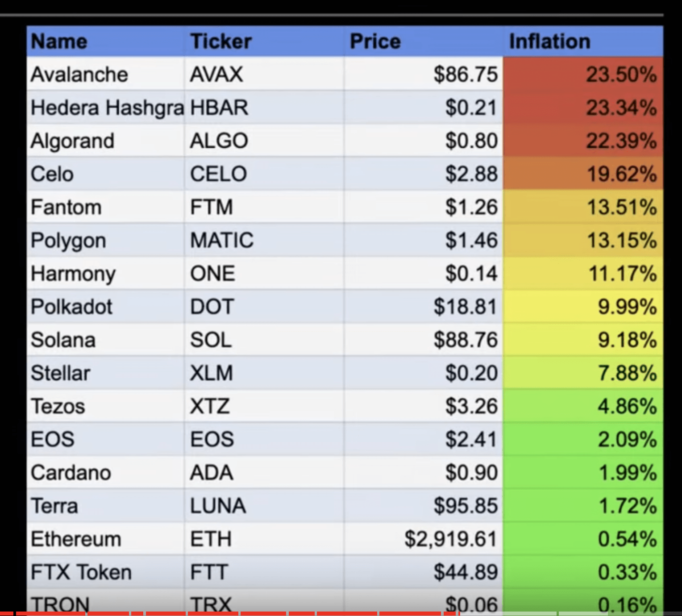Select Stellar's 7.88% inflation cell
682x616 pixels.
pyautogui.click(x=583, y=373)
